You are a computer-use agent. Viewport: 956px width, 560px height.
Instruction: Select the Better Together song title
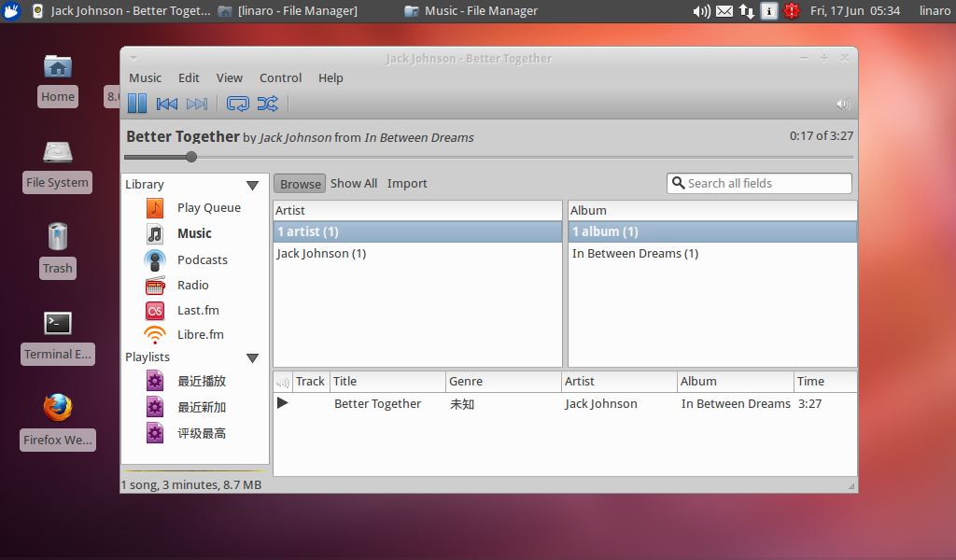pos(377,404)
